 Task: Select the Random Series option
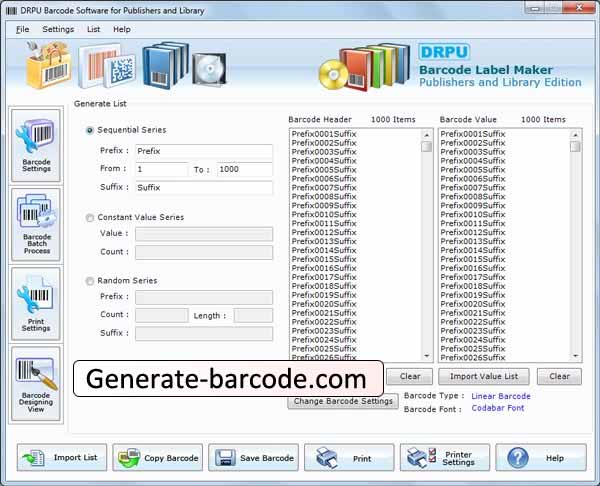90,281
